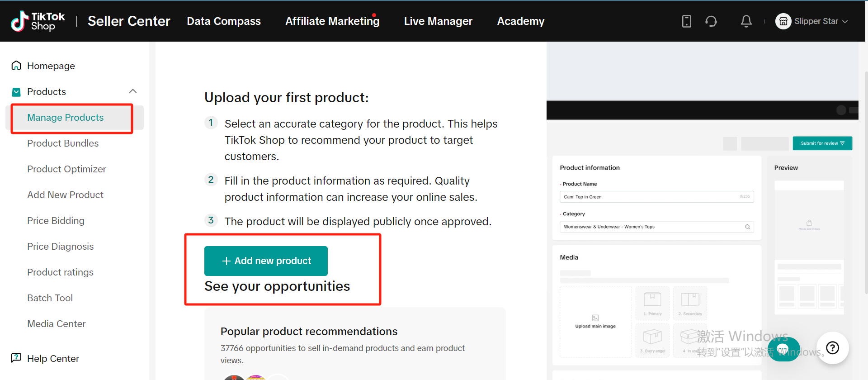The image size is (868, 380).
Task: Open Product Optimizer from the sidebar
Action: point(66,169)
